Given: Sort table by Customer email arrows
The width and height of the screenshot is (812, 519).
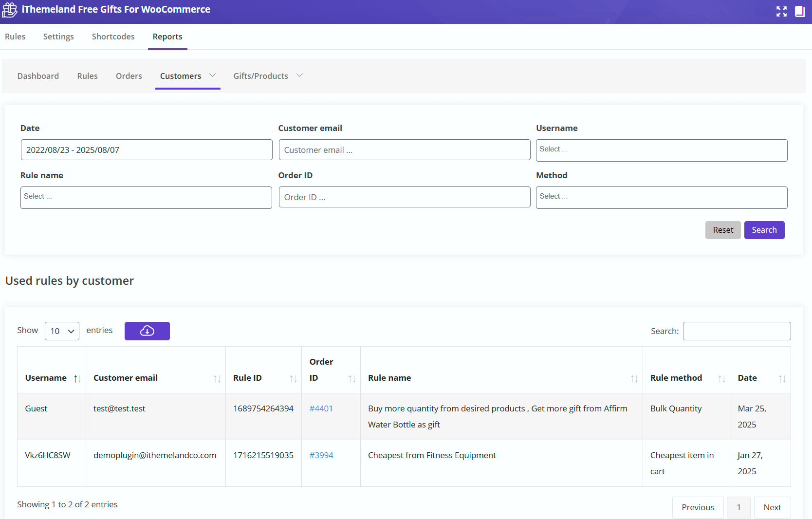Looking at the screenshot, I should pos(217,379).
